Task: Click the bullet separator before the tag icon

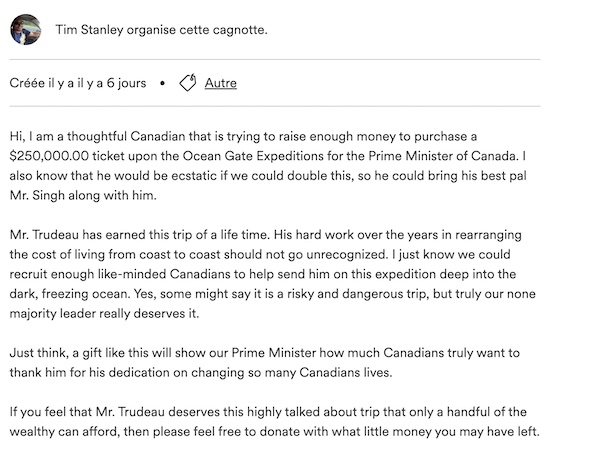Action: coord(162,83)
